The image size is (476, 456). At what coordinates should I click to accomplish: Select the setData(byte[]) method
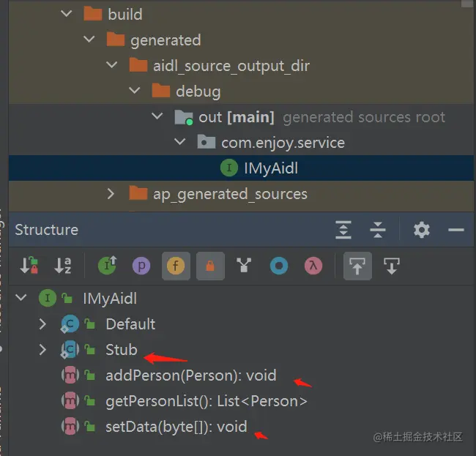176,427
